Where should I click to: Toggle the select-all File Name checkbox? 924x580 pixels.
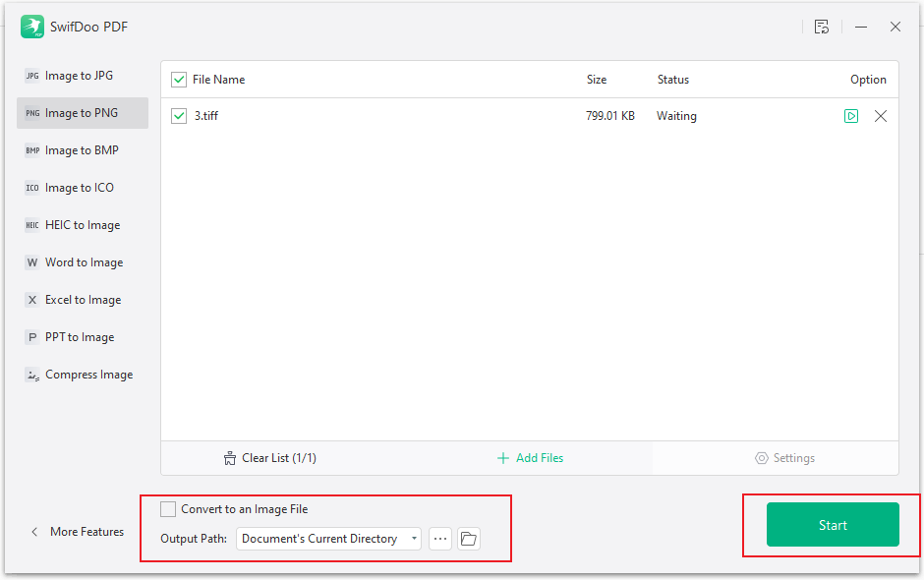(x=179, y=80)
